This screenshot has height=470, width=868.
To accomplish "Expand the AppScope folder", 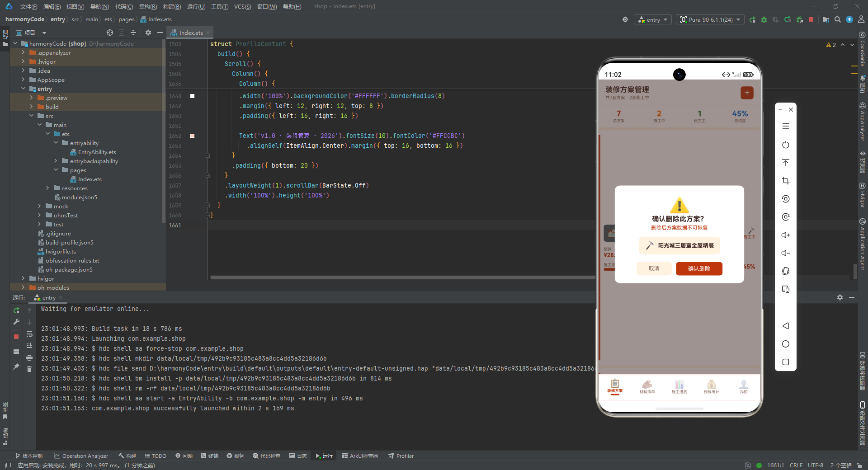I will pos(23,80).
